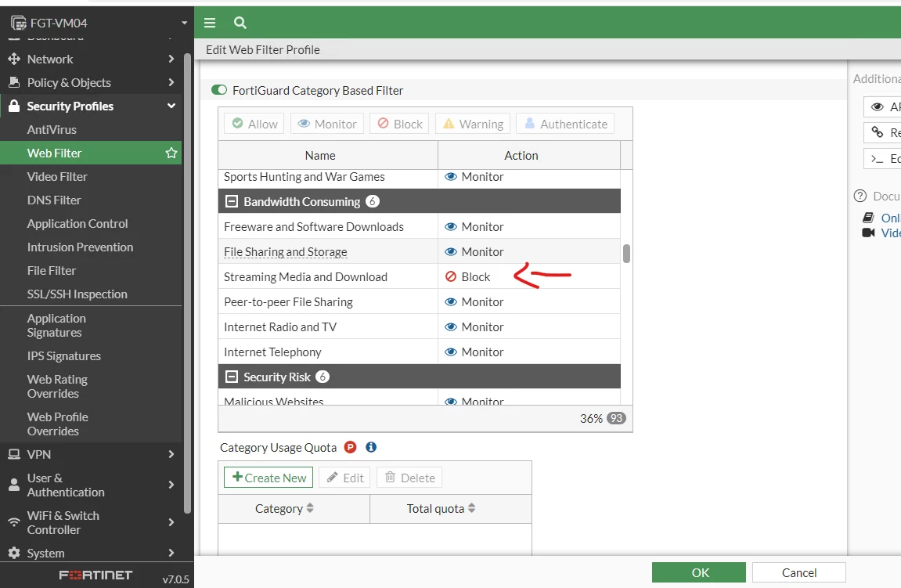The image size is (901, 588).
Task: Open the FGT-VM04 device dropdown
Action: pyautogui.click(x=185, y=23)
